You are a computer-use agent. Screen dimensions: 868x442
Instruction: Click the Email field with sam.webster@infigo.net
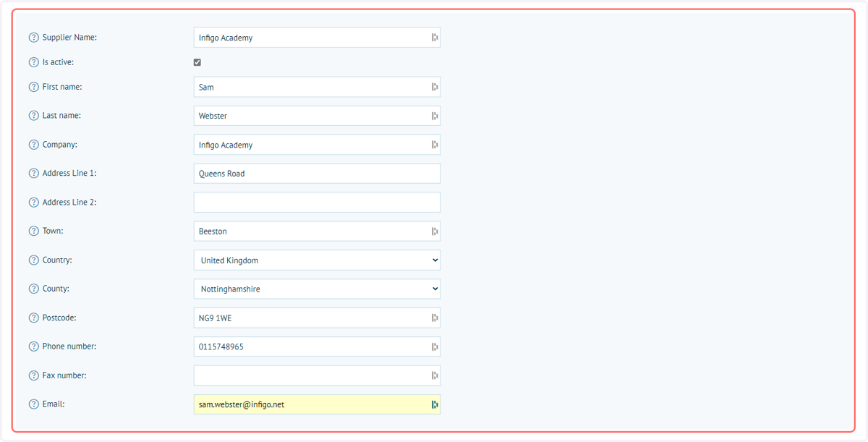[x=317, y=404]
